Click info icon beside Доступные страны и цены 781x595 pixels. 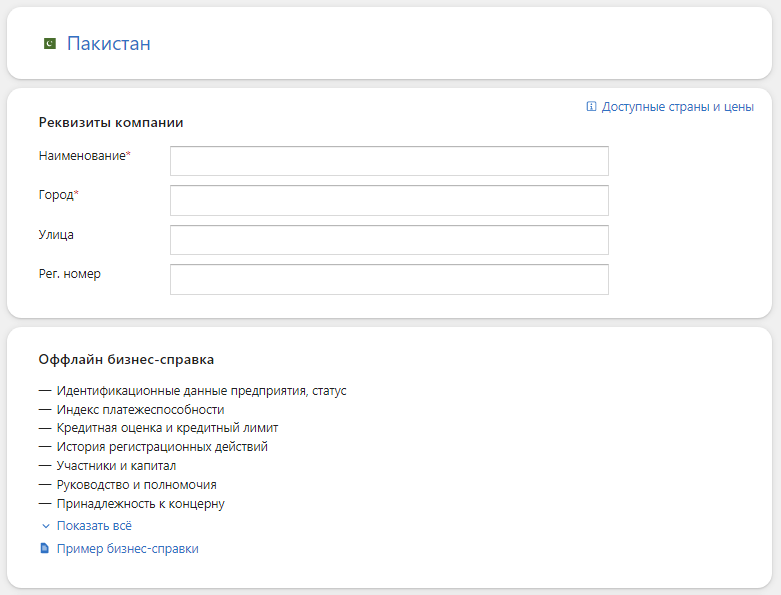591,107
